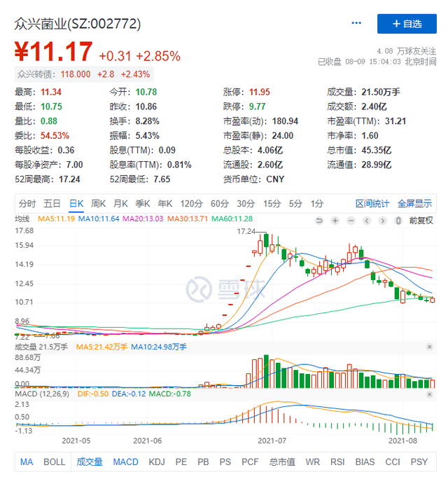Image resolution: width=448 pixels, height=477 pixels.
Task: Switch to the 15分 interval tab
Action: click(272, 204)
